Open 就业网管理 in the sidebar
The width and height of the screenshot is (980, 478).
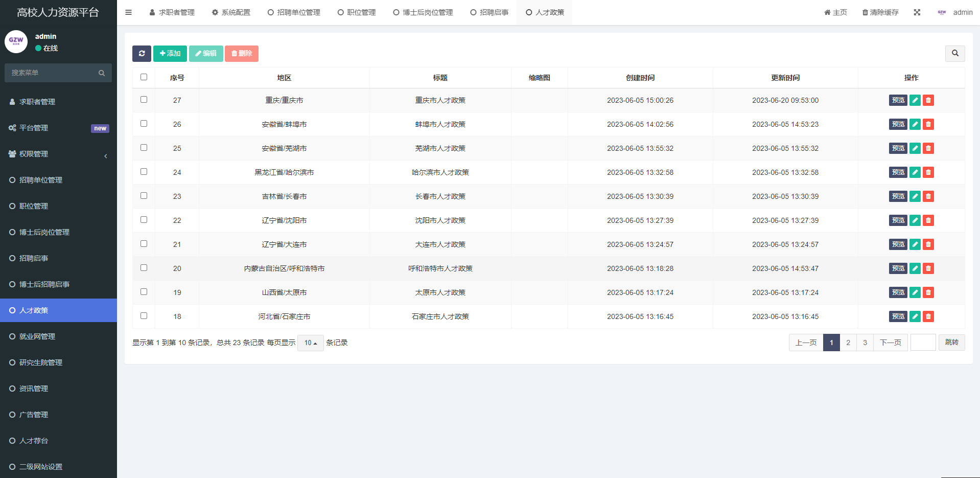click(x=37, y=336)
